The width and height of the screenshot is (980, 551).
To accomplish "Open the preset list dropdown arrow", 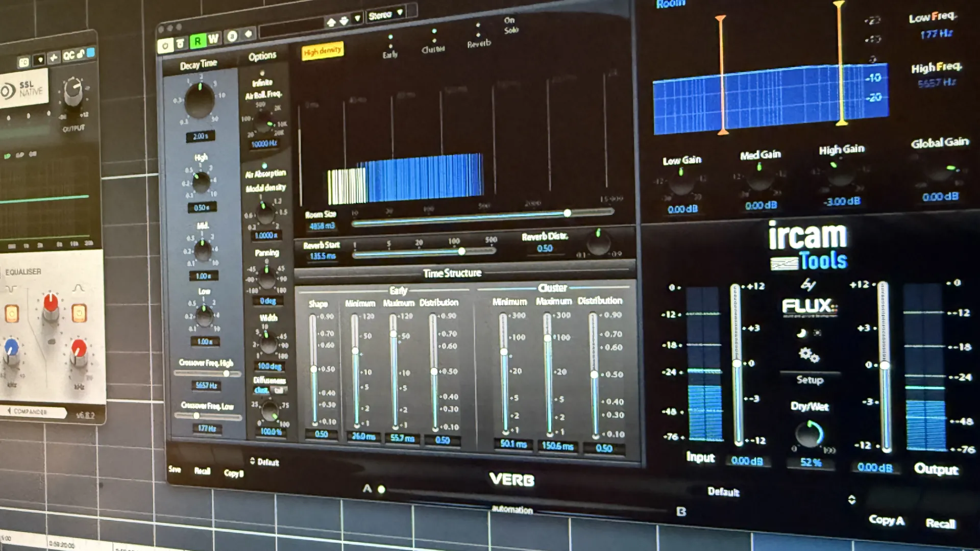I will 357,19.
